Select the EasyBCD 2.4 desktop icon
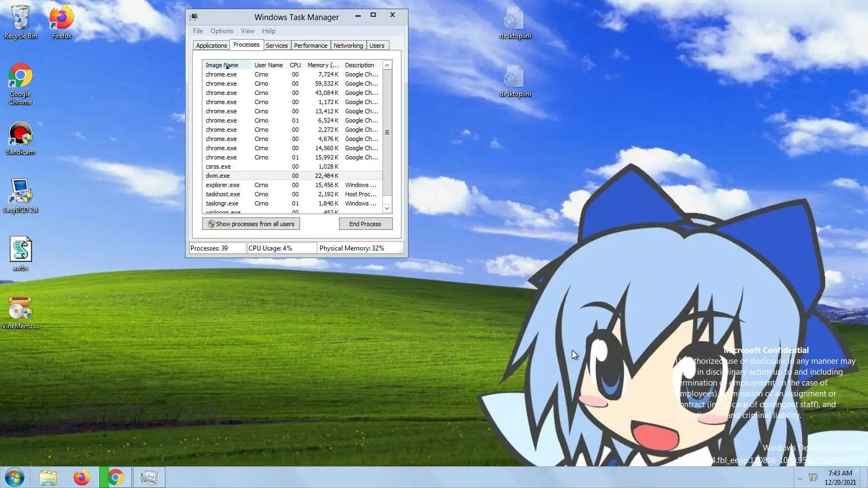The height and width of the screenshot is (488, 868). (x=21, y=196)
